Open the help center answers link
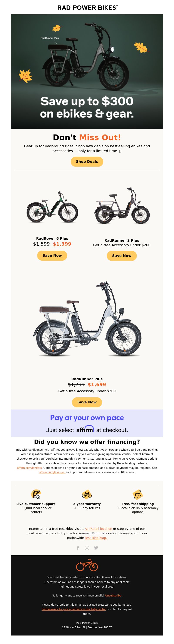The height and width of the screenshot is (644, 174). [x=74, y=609]
